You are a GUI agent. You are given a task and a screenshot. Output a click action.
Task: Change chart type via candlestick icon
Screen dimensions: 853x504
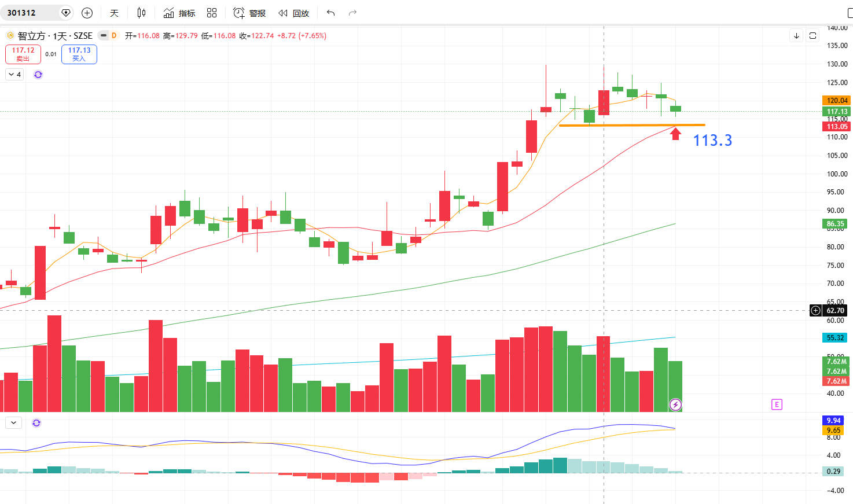pos(142,13)
